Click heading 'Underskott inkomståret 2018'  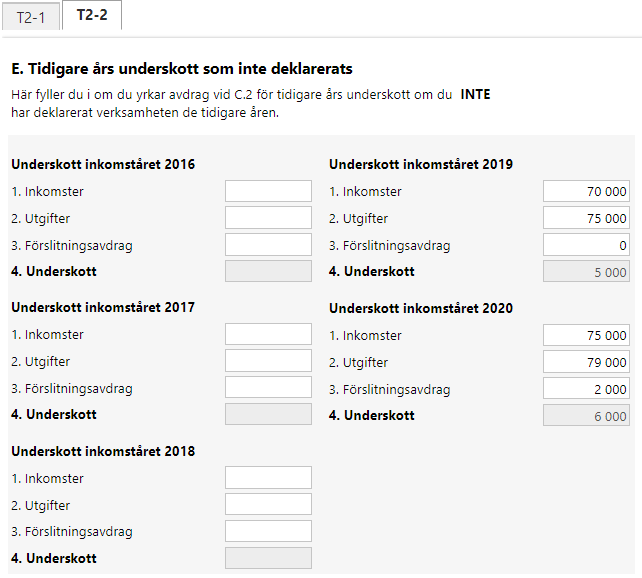click(x=103, y=451)
